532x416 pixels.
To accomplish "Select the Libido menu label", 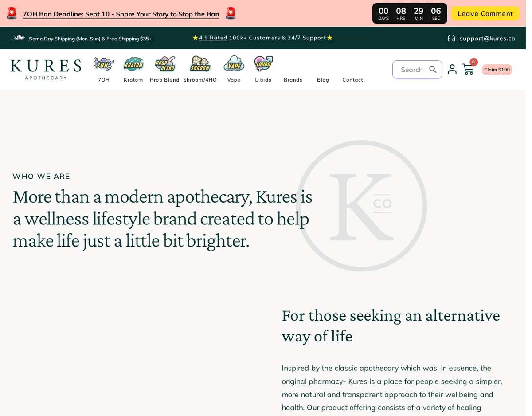I will coord(263,80).
